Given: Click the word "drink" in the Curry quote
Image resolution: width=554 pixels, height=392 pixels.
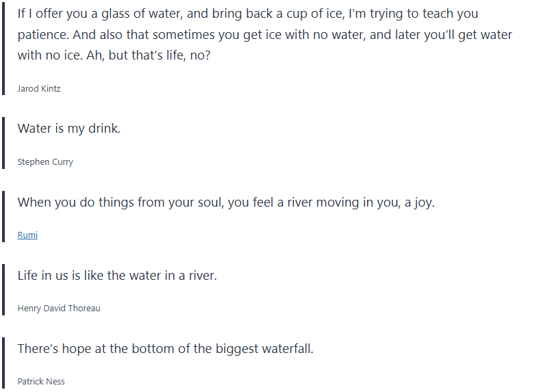Looking at the screenshot, I should pyautogui.click(x=103, y=128).
